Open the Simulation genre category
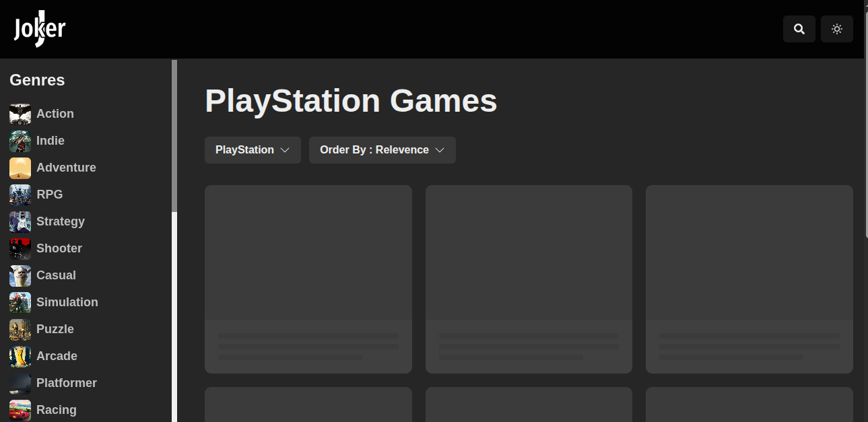 point(67,302)
